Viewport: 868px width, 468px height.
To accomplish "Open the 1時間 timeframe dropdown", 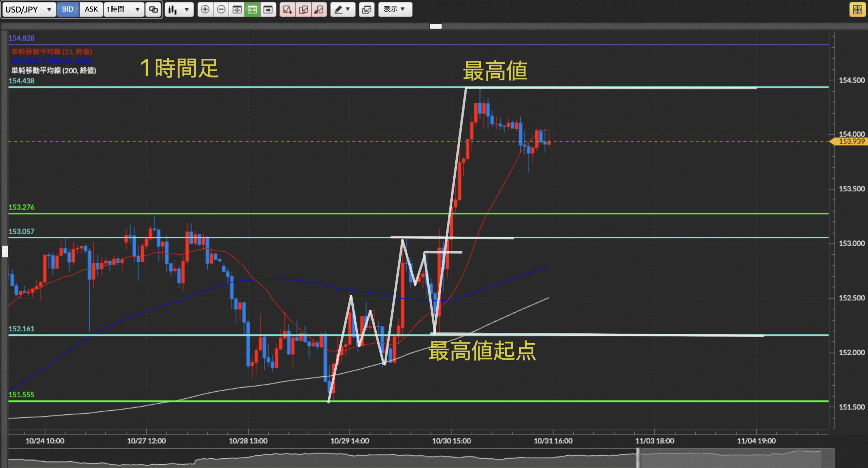I will tap(123, 9).
